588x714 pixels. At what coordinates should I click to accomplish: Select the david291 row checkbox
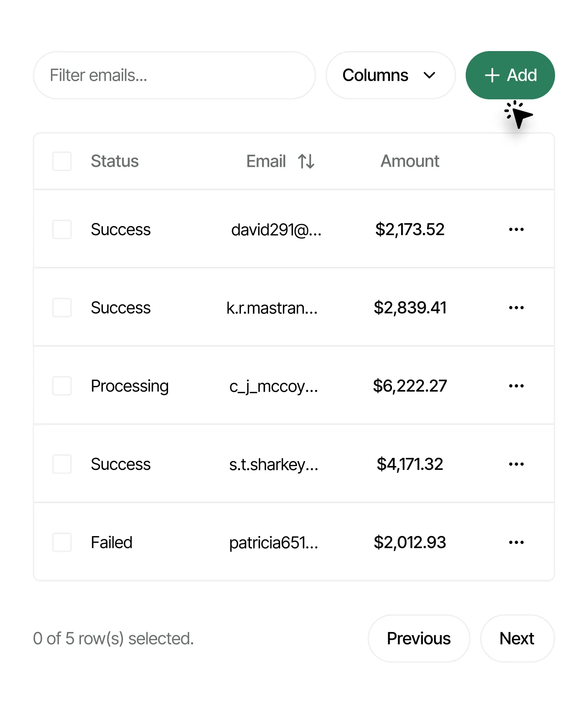[x=62, y=229]
